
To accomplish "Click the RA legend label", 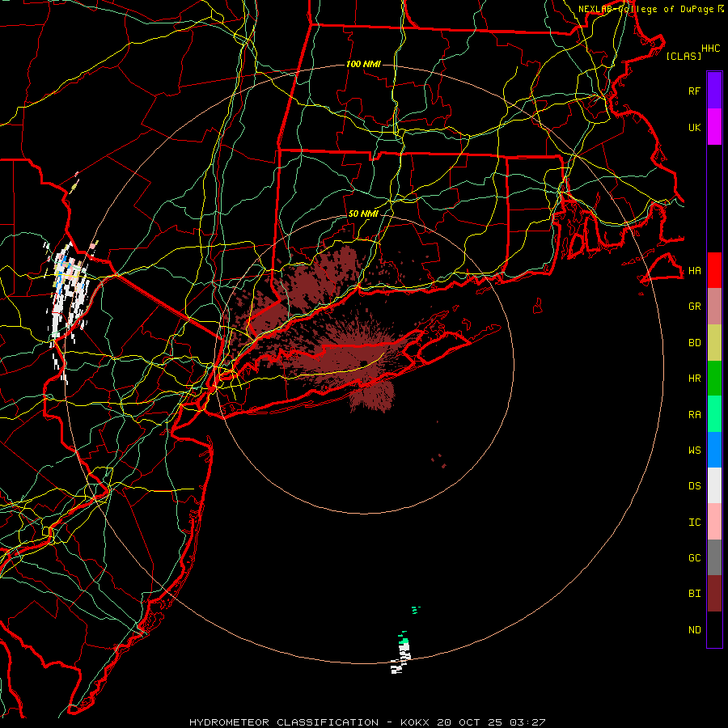I will pyautogui.click(x=695, y=415).
